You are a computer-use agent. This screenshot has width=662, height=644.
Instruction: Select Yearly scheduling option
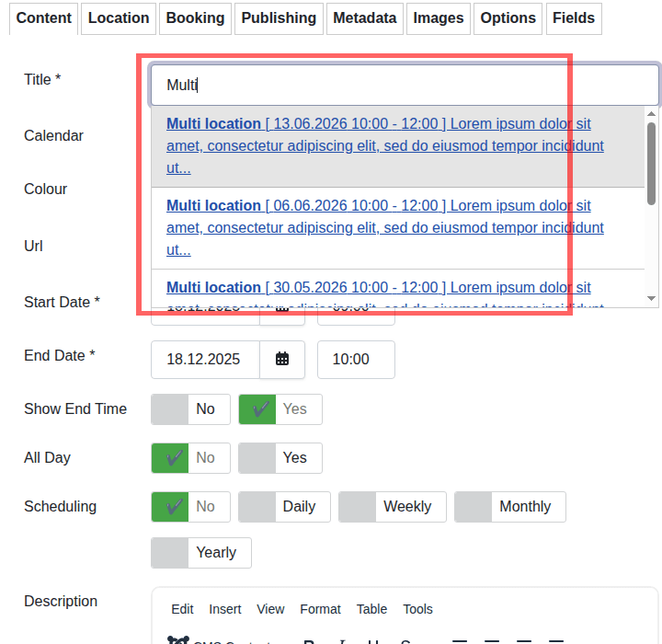200,553
